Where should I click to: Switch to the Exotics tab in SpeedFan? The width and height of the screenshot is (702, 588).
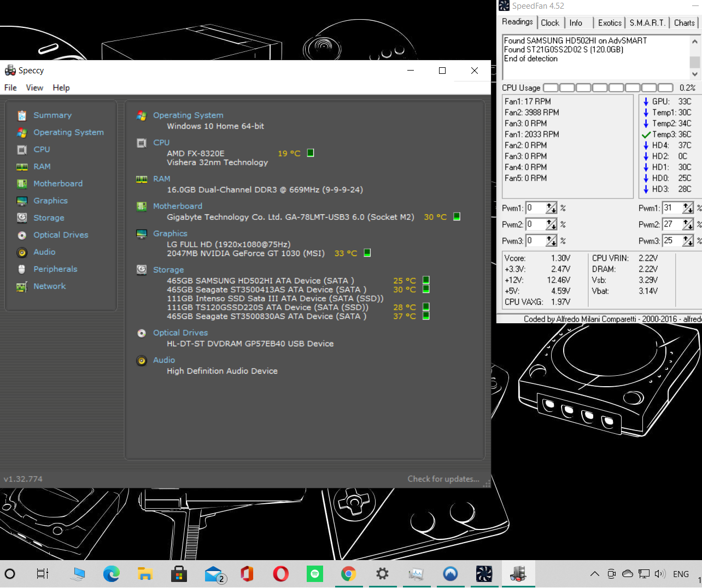[610, 23]
